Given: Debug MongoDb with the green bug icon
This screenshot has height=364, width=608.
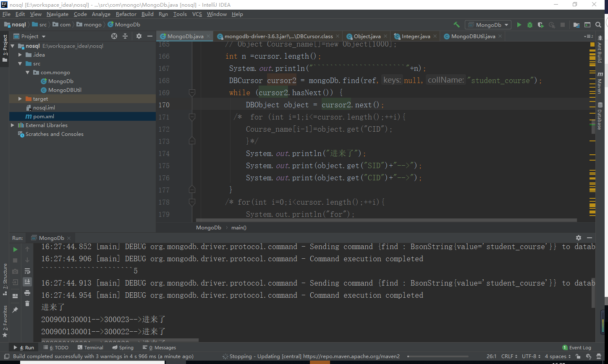Looking at the screenshot, I should (x=530, y=25).
